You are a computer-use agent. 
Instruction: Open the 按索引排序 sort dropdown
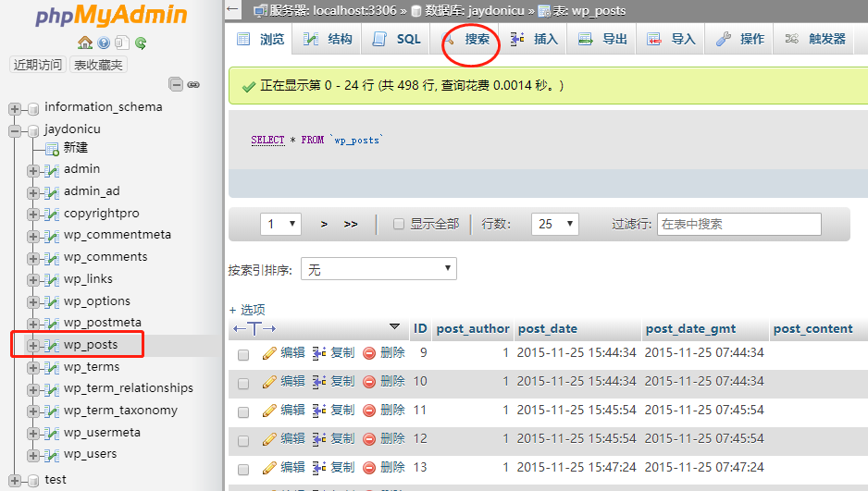(378, 269)
